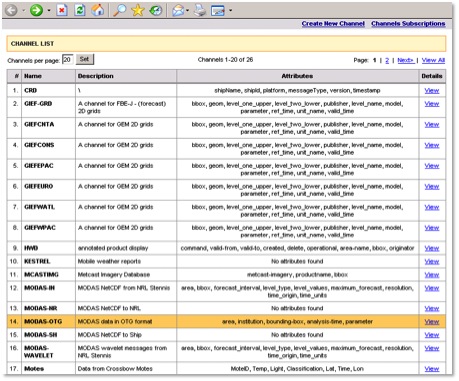The image size is (459, 381).
Task: Select the HWD channel name
Action: pos(31,248)
